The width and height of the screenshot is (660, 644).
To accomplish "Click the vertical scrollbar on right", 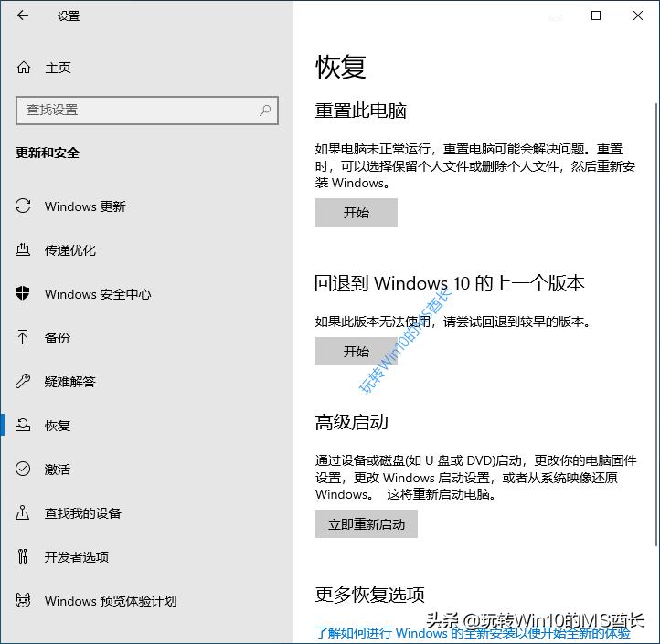I will pyautogui.click(x=656, y=324).
